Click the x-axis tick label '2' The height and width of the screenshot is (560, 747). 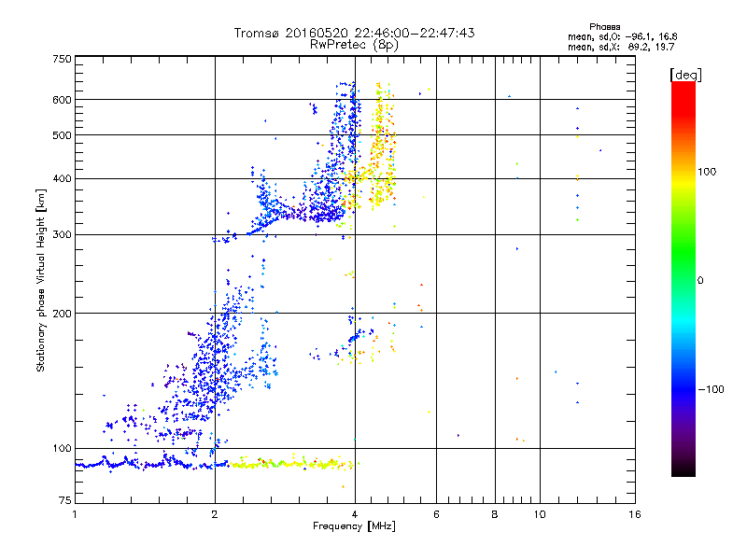click(x=215, y=514)
